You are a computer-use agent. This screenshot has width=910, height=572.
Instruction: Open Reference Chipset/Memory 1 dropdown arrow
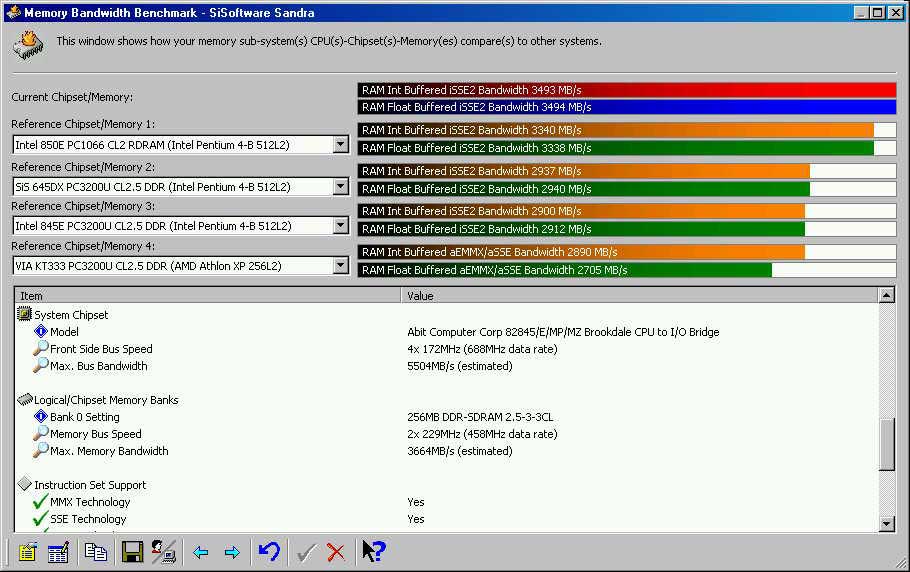pyautogui.click(x=341, y=144)
